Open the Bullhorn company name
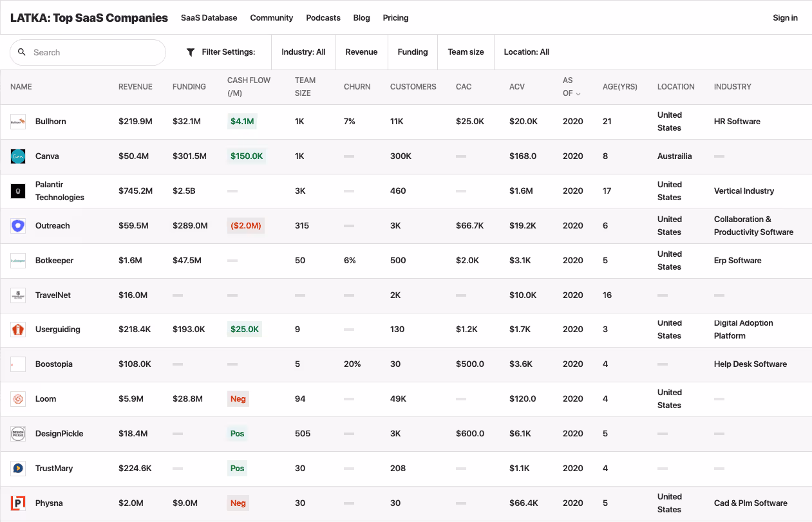 tap(51, 122)
